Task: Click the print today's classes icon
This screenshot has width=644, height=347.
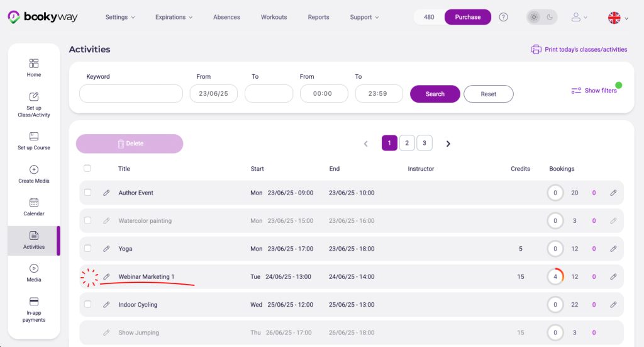Action: pos(536,49)
